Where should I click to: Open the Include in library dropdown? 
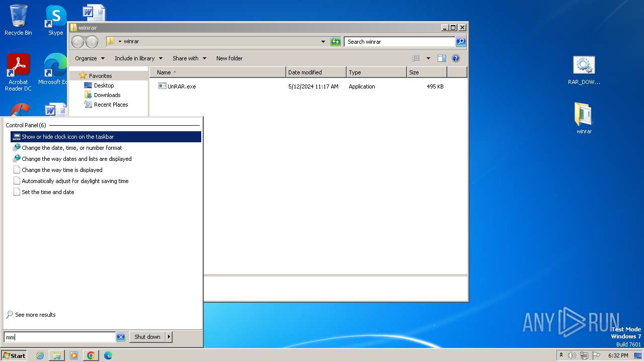click(138, 58)
